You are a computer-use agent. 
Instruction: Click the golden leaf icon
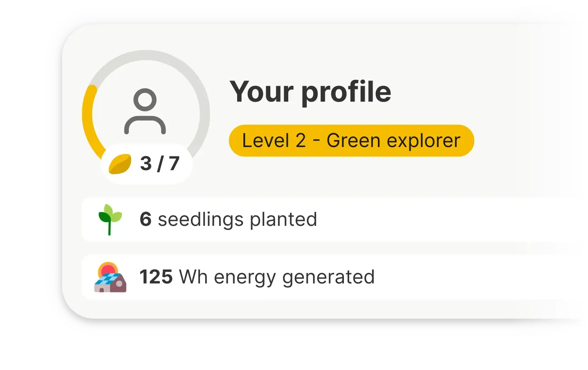click(x=120, y=164)
